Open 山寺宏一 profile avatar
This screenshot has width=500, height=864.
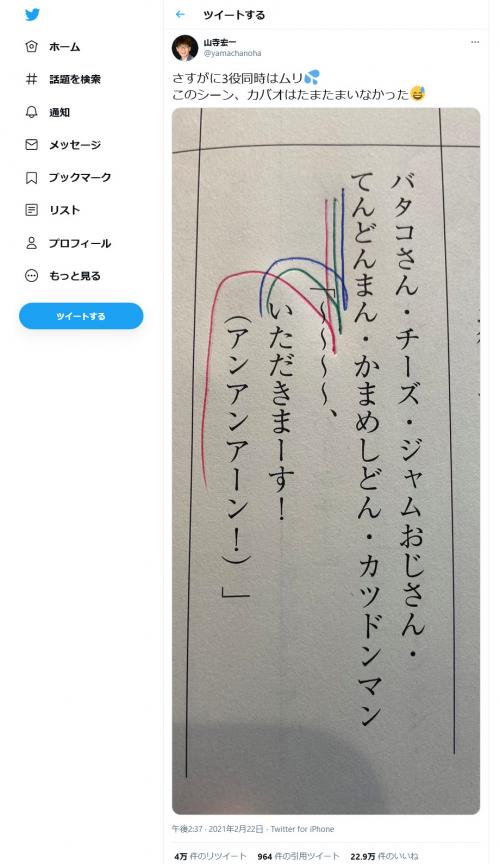[x=185, y=48]
